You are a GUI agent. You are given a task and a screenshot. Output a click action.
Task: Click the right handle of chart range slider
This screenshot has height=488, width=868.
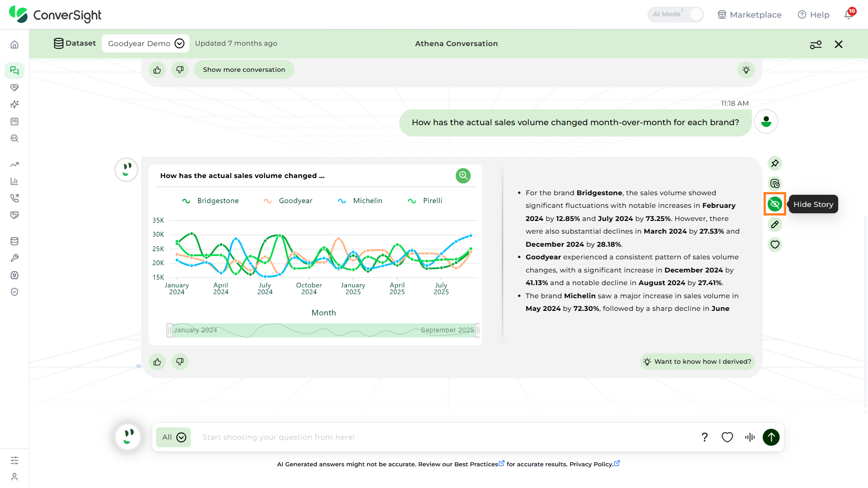point(477,330)
